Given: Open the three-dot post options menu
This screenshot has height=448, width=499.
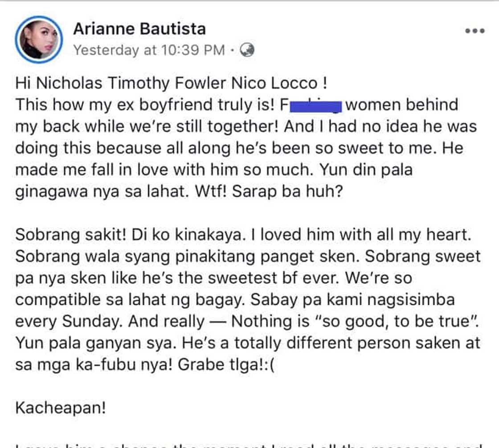Looking at the screenshot, I should [x=474, y=31].
